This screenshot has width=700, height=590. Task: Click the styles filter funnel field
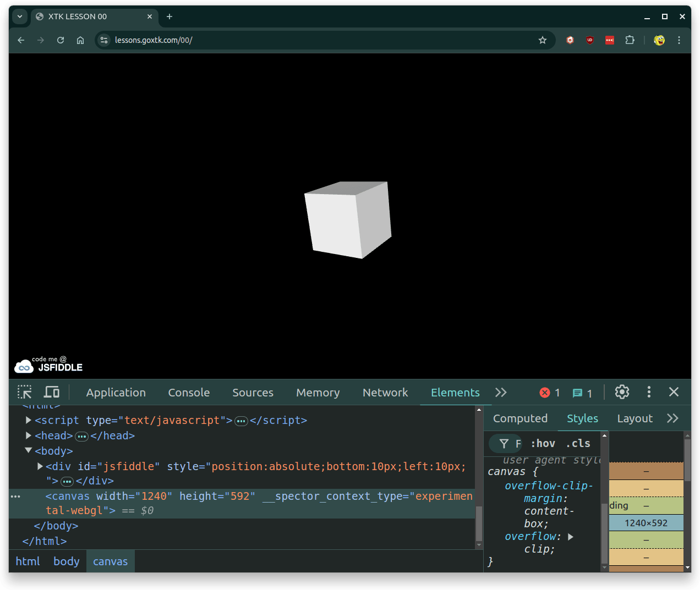point(506,443)
